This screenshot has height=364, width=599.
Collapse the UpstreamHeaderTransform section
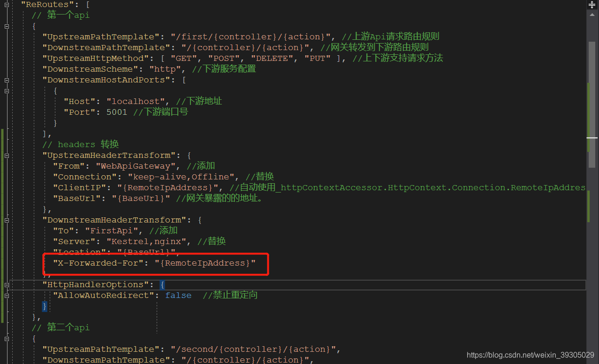pos(7,156)
